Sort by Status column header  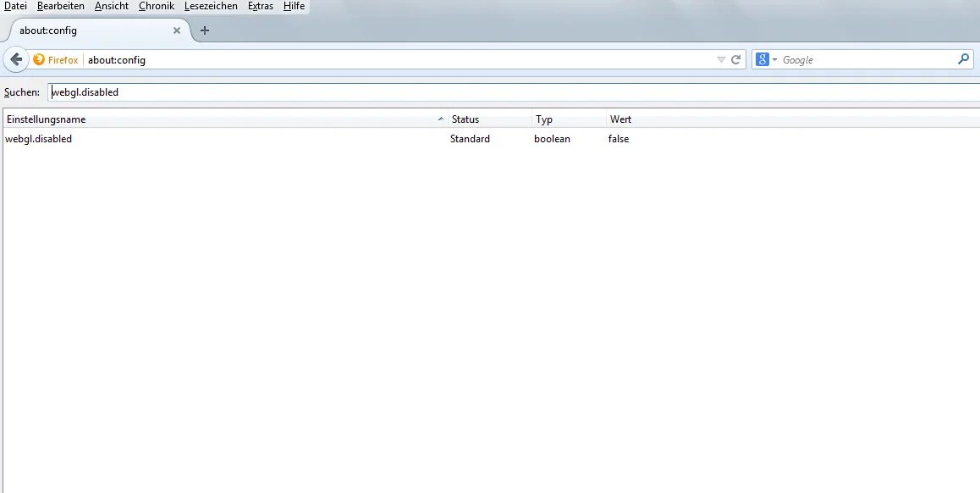tap(490, 119)
